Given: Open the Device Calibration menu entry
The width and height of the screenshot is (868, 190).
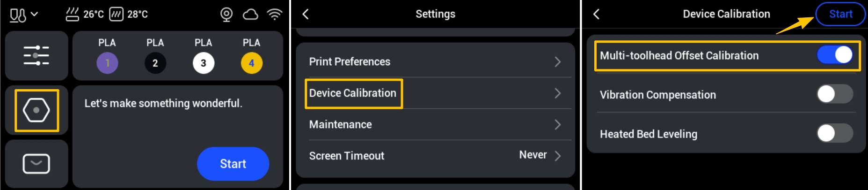Looking at the screenshot, I should 353,93.
